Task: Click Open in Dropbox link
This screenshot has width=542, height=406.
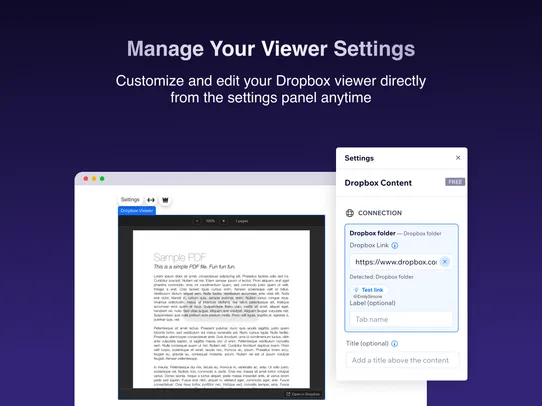Action: pos(303,394)
